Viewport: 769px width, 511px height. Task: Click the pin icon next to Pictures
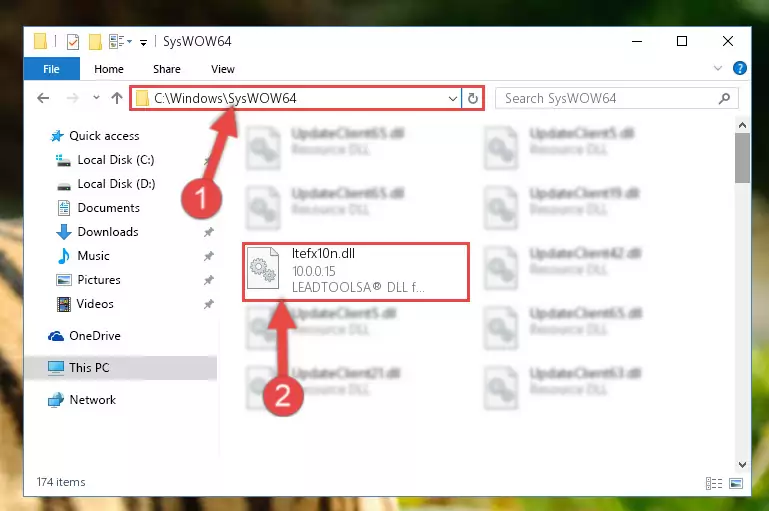pos(208,280)
